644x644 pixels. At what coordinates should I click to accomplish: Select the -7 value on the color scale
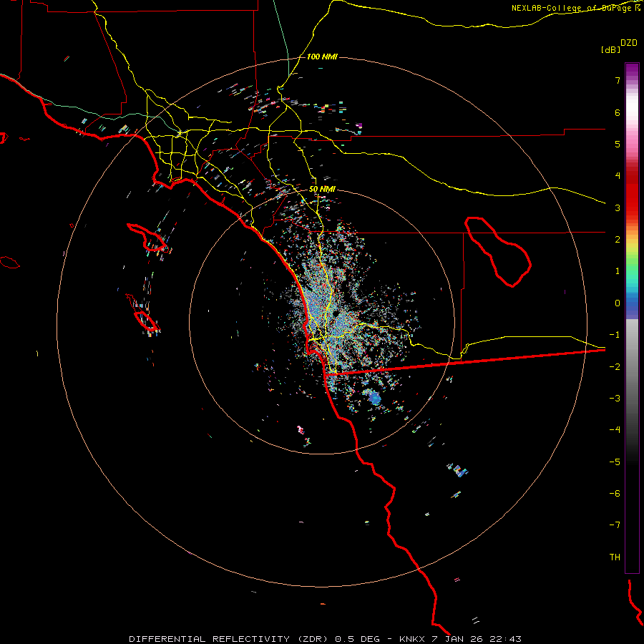tap(615, 525)
